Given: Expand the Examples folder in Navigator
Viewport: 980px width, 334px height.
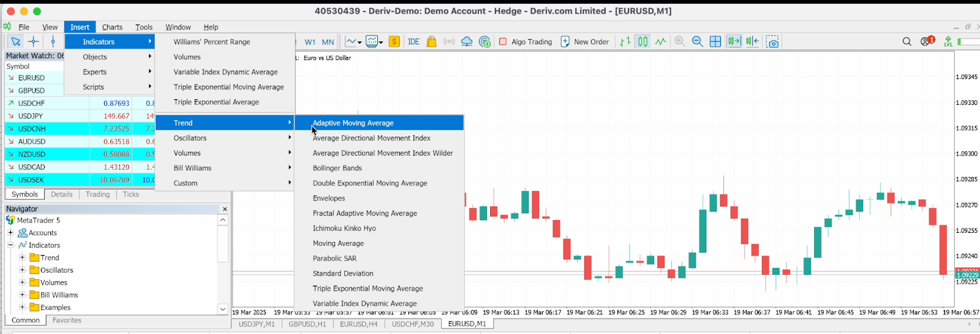Looking at the screenshot, I should coord(22,308).
